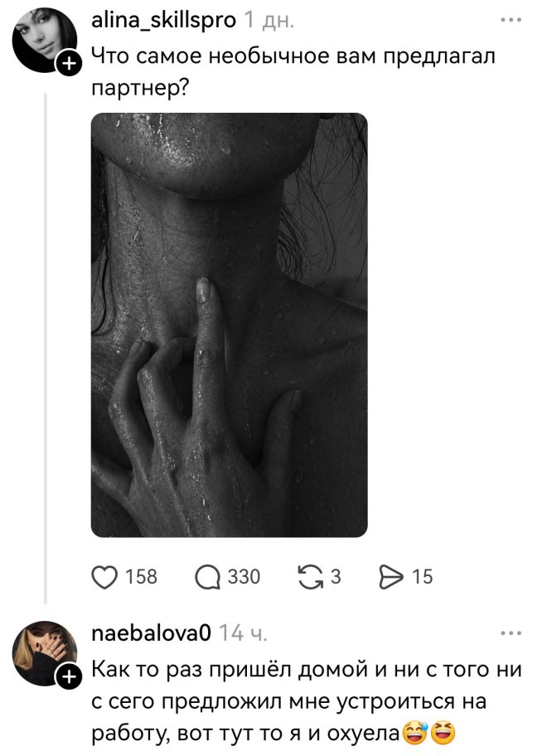The height and width of the screenshot is (756, 547).
Task: Open alina_skillspro profile avatar
Action: [43, 40]
